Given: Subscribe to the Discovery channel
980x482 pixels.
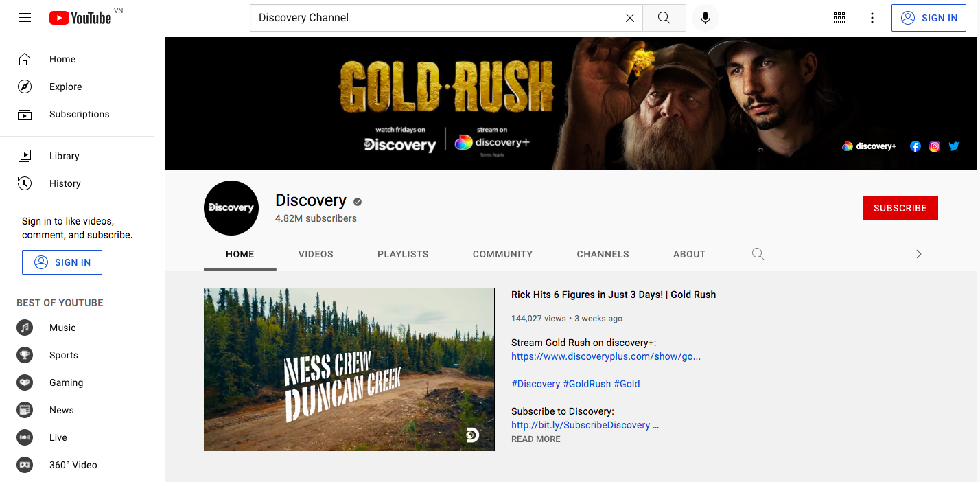Looking at the screenshot, I should point(900,208).
